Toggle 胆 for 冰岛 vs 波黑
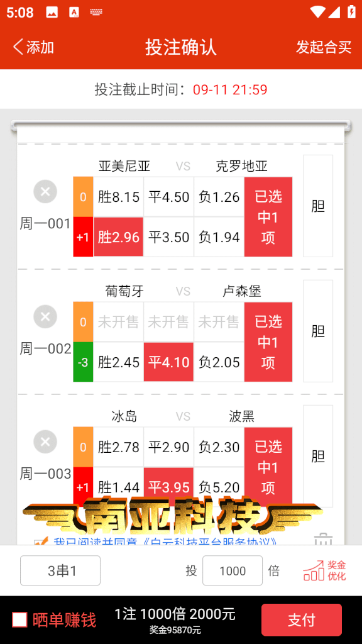362x644 pixels. (318, 457)
